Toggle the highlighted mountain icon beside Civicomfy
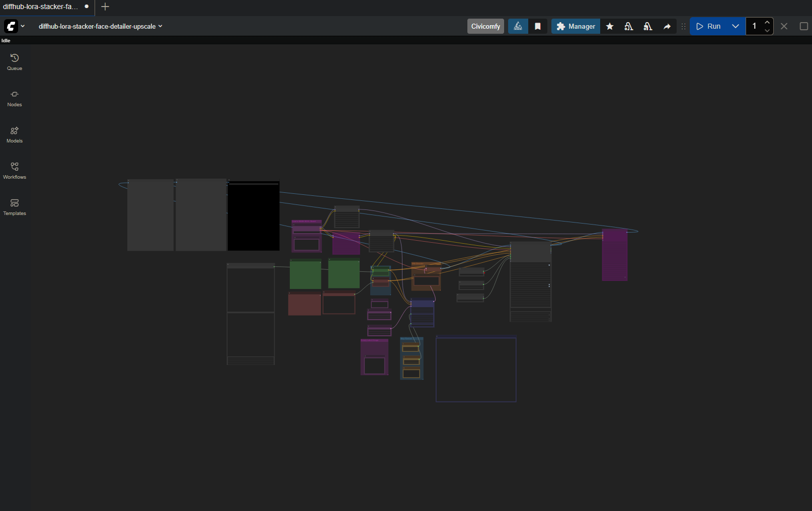The image size is (812, 511). [518, 26]
